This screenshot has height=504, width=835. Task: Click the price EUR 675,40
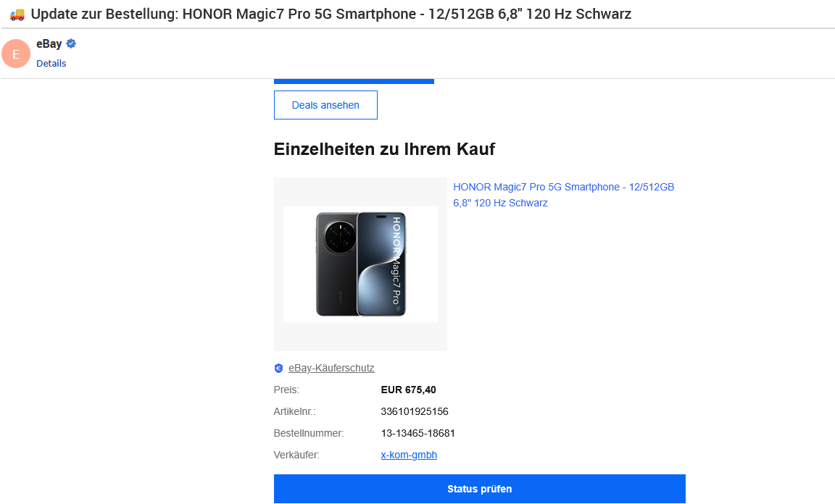[x=408, y=390]
